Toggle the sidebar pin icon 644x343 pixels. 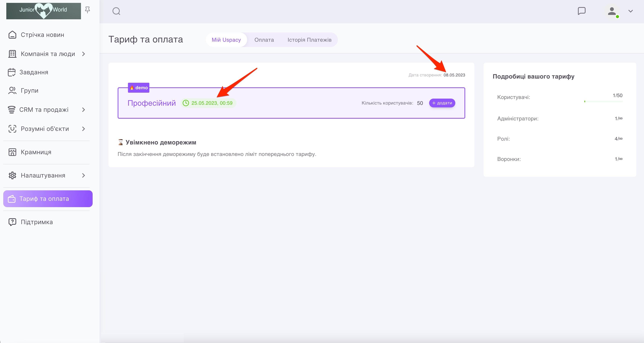pos(87,10)
